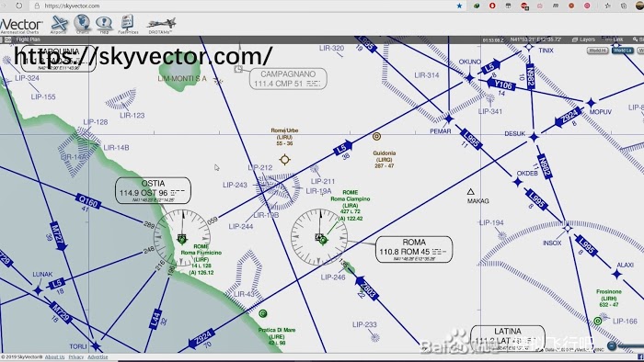Image resolution: width=644 pixels, height=362 pixels.
Task: Click the LIR-314 airspace label
Action: tap(427, 75)
